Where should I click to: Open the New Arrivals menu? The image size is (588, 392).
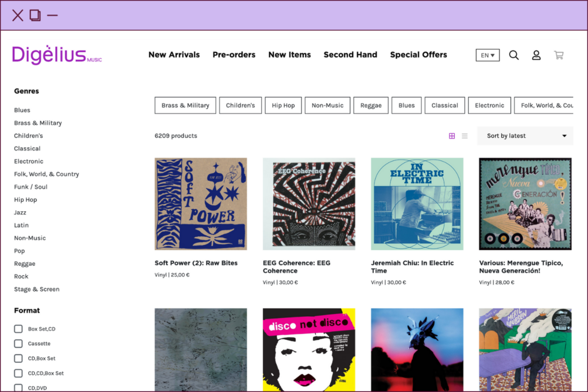pyautogui.click(x=174, y=55)
